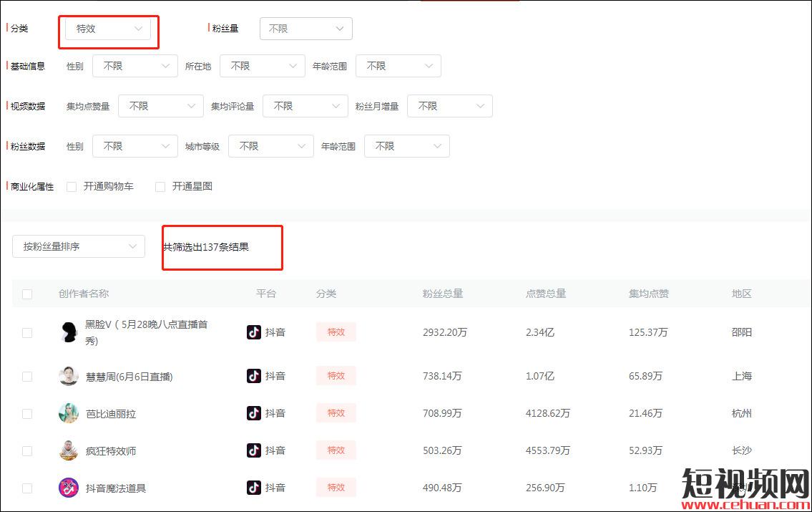The height and width of the screenshot is (512, 812).
Task: Check the row checkbox for 疯狂特效师
Action: (27, 451)
